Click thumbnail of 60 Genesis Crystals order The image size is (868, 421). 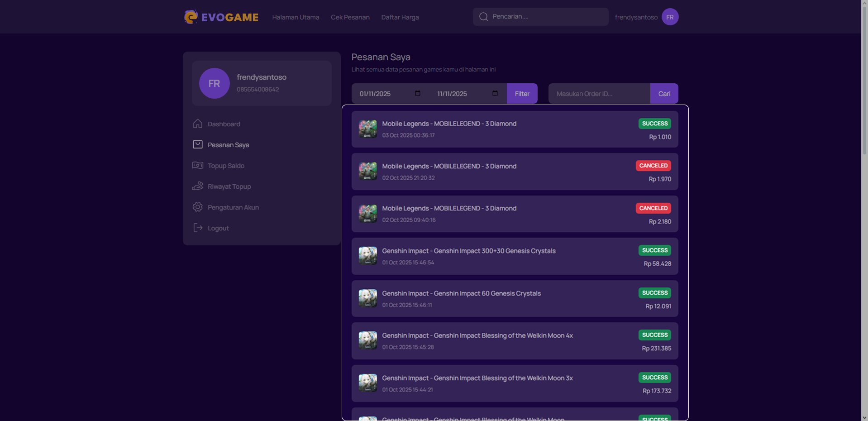[367, 298]
